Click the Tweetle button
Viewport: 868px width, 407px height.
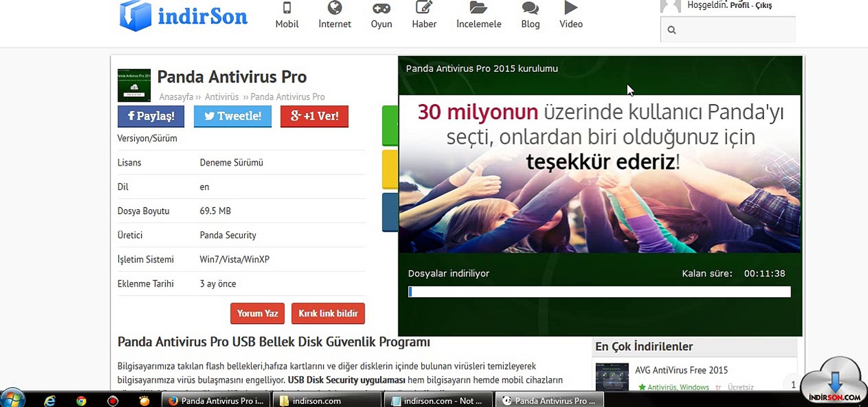233,116
